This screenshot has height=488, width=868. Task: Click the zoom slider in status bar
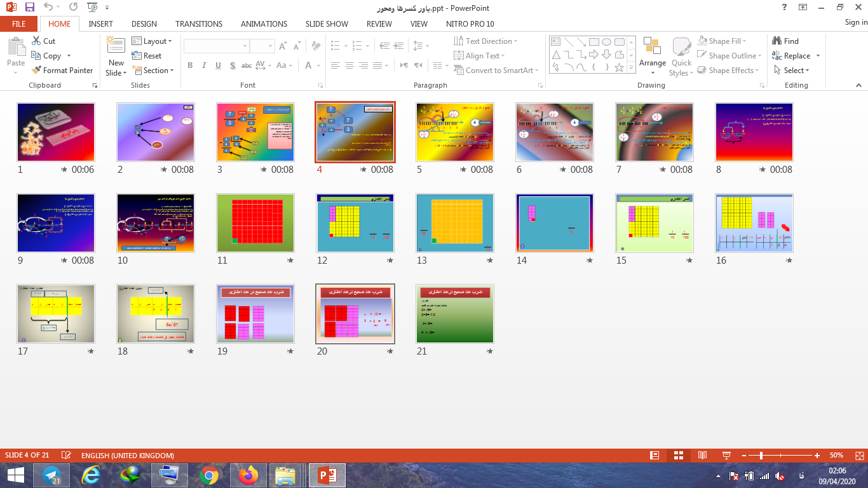click(761, 456)
